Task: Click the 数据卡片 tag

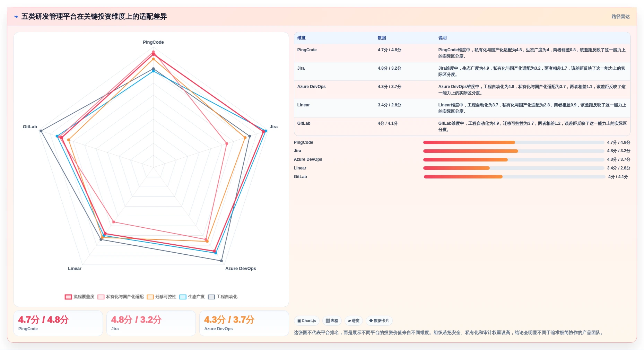Action: [379, 321]
